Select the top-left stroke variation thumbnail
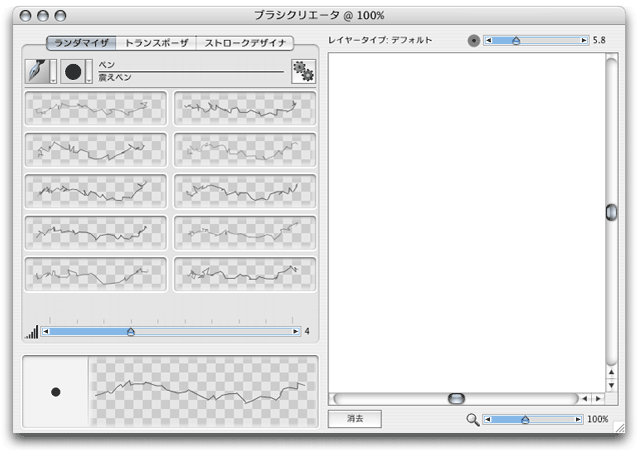 tap(95, 108)
